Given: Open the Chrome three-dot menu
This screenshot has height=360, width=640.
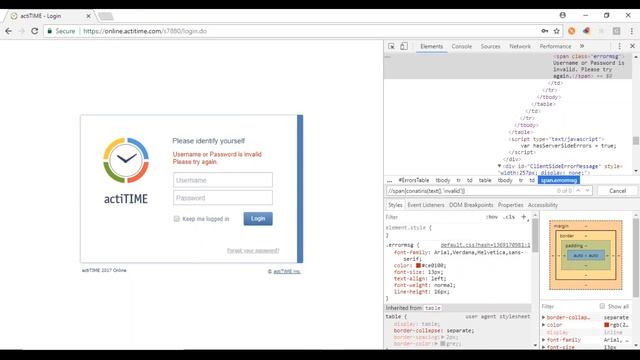Looking at the screenshot, I should pos(631,31).
